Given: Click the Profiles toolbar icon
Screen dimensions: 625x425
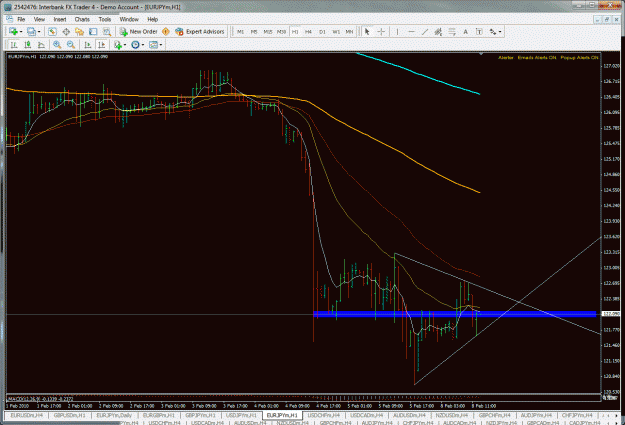Looking at the screenshot, I should (x=31, y=31).
